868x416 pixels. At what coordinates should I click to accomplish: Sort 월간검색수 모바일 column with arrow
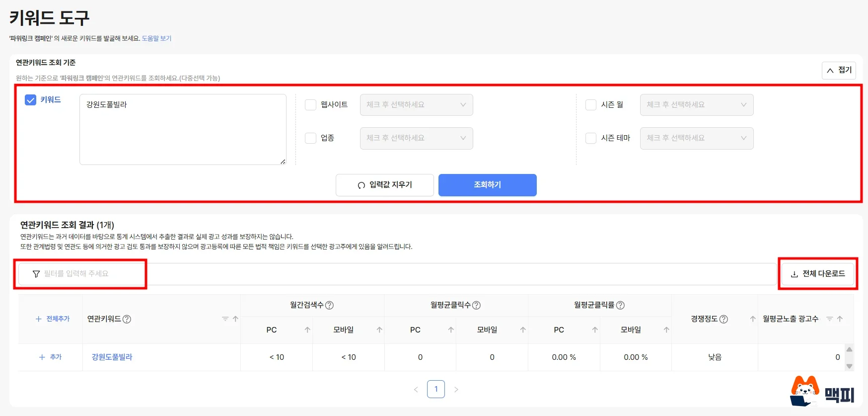[x=379, y=330]
